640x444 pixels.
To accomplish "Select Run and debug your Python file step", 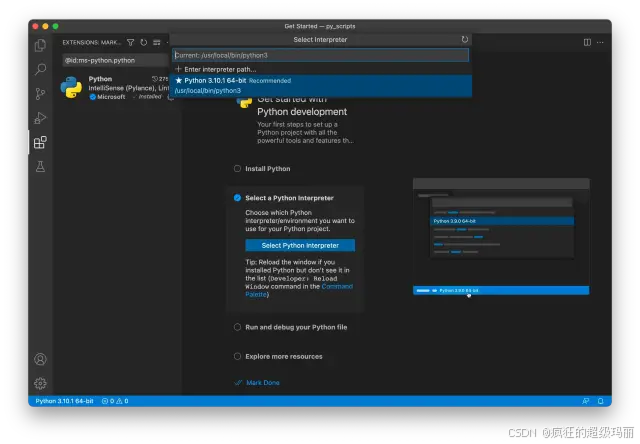I will 296,327.
